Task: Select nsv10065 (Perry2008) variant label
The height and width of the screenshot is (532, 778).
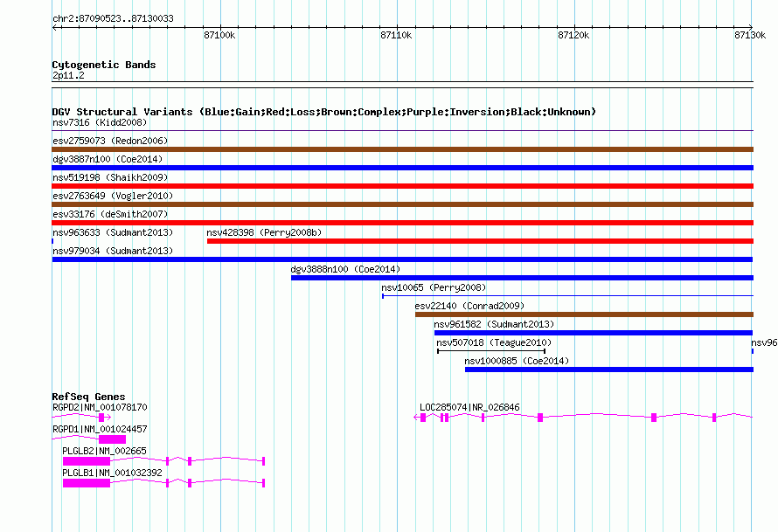Action: (434, 287)
